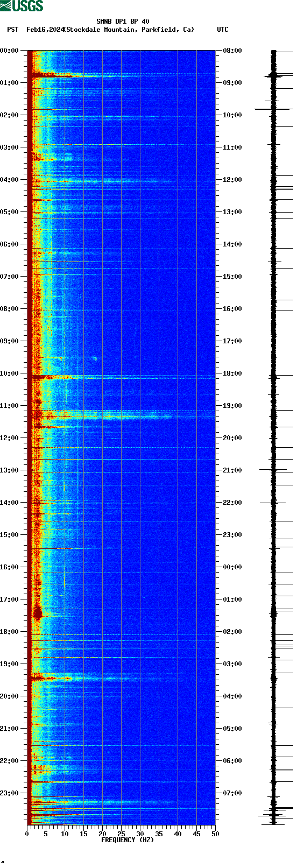Click the 21:00 PST time label
Screen dimensions: 297x868
[x=10, y=729]
